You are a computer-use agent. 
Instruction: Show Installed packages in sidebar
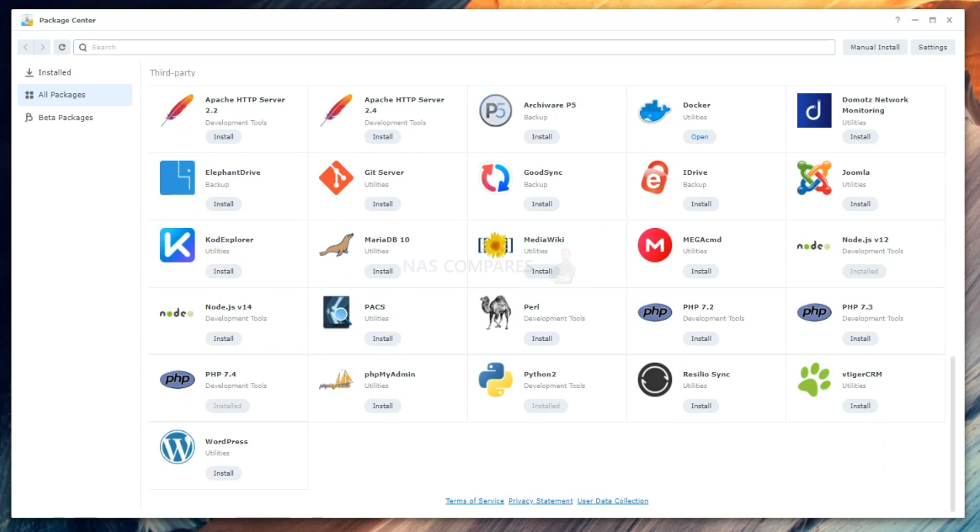75,72
